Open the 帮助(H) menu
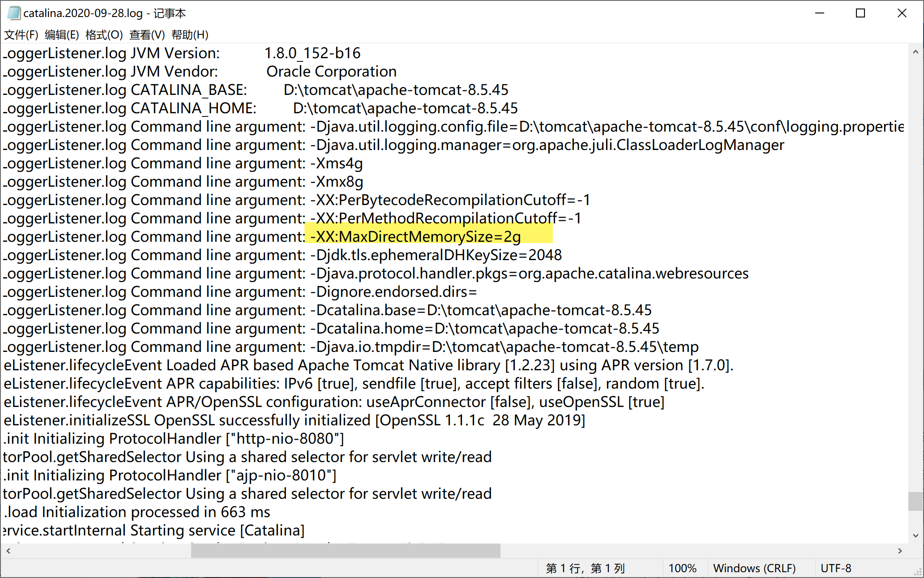Image resolution: width=924 pixels, height=578 pixels. [x=190, y=35]
